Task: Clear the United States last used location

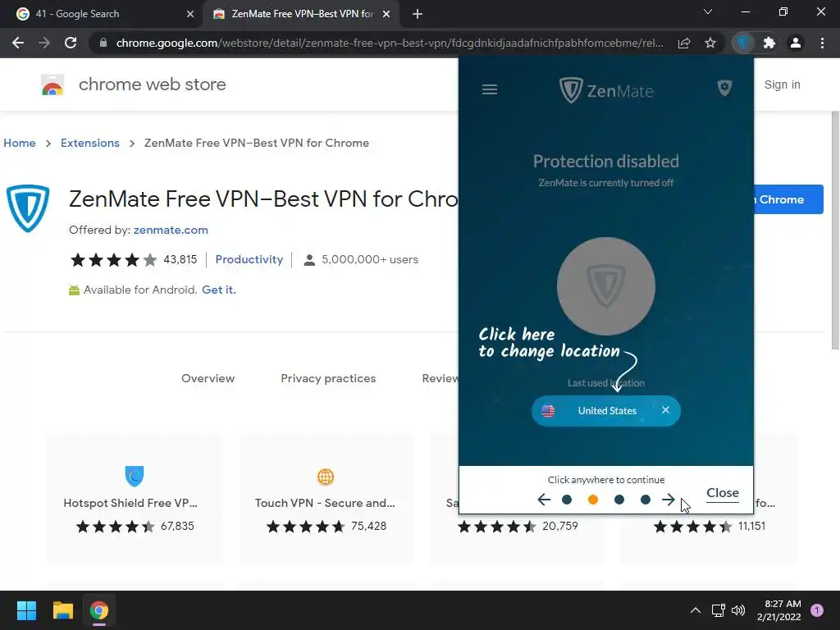Action: pos(665,410)
